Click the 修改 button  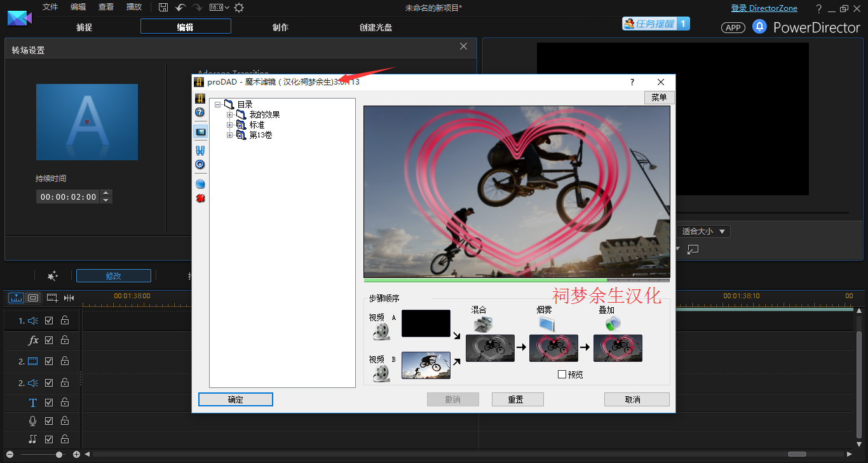tap(114, 276)
